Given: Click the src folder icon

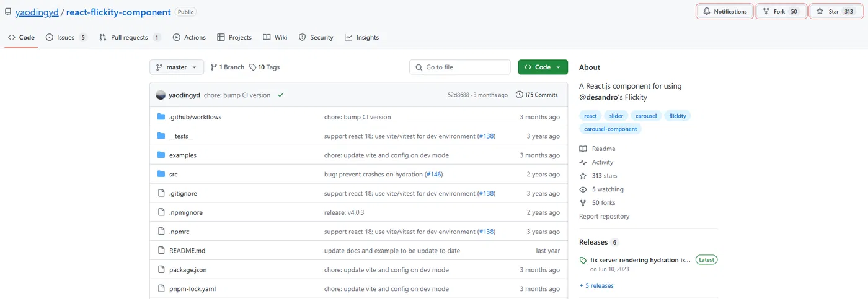Looking at the screenshot, I should (161, 174).
